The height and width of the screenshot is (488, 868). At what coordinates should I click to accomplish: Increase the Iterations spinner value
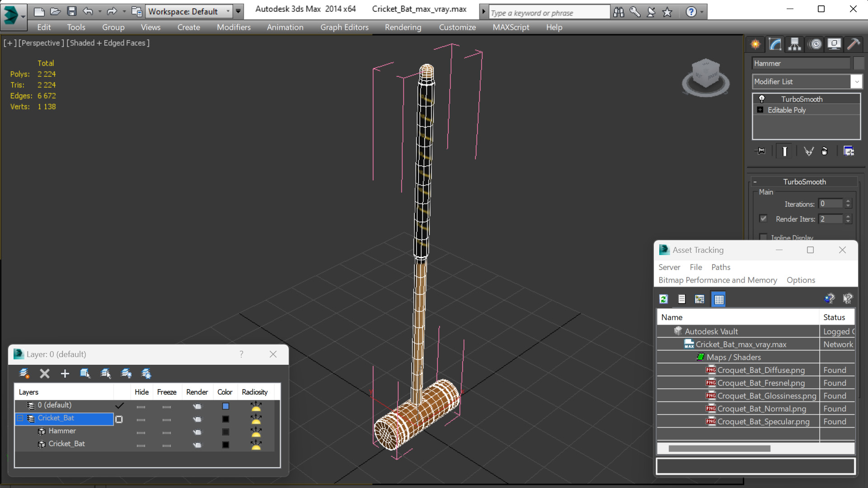(x=848, y=201)
